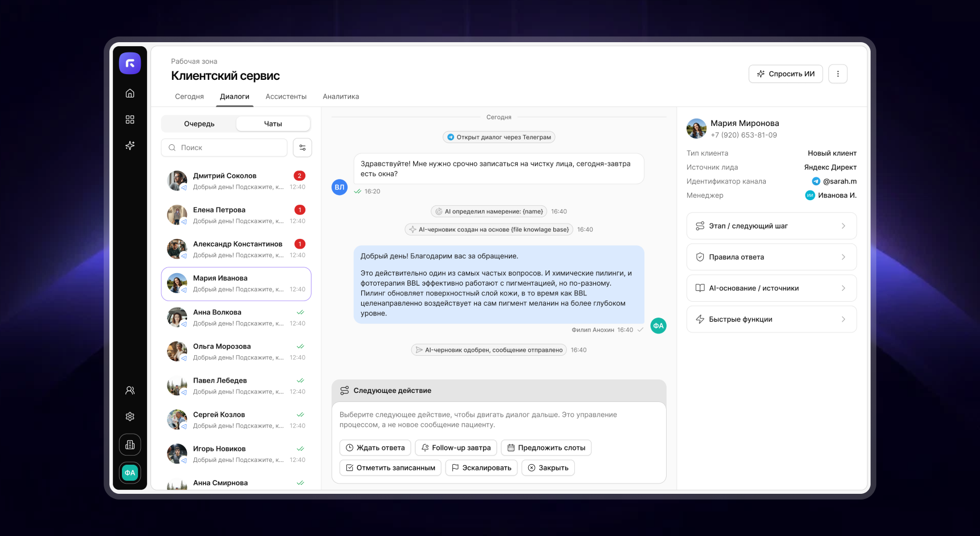Open the grid dashboard sidebar icon
Viewport: 980px width, 536px height.
pos(130,119)
